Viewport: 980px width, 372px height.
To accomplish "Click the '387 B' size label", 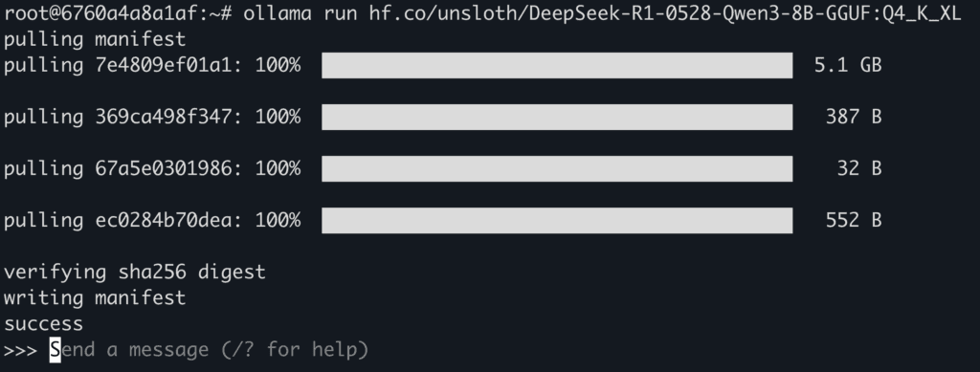I will coord(854,118).
